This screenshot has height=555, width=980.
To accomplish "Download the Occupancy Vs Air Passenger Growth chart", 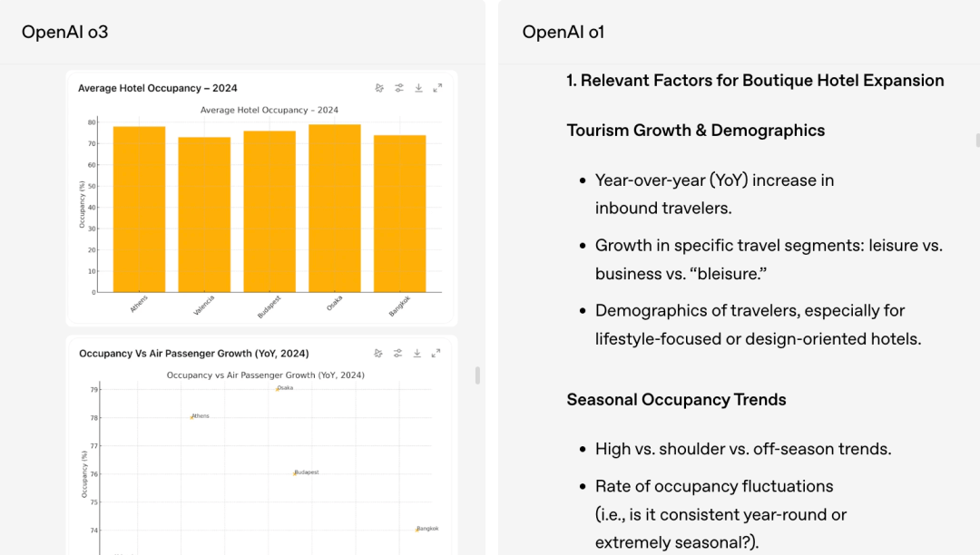I will [x=417, y=353].
